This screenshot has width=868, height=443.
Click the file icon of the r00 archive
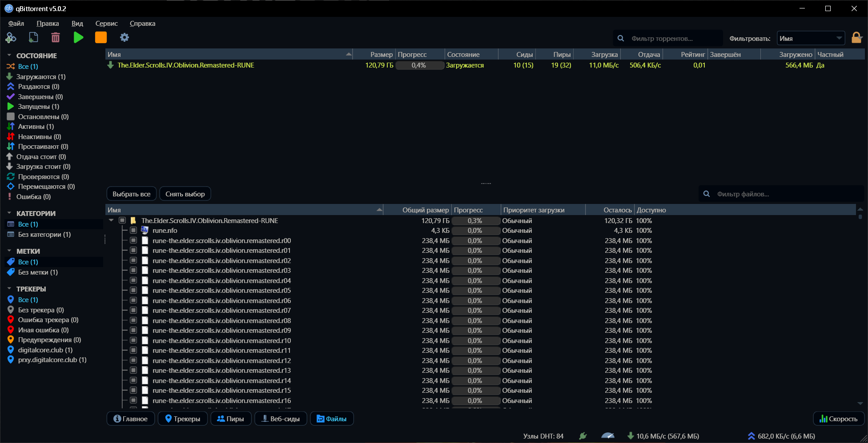pyautogui.click(x=145, y=240)
